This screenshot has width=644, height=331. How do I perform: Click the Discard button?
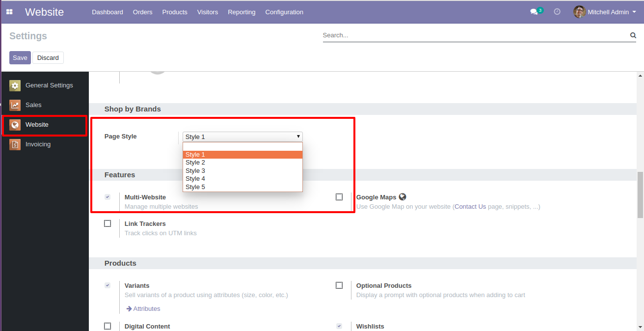pos(48,58)
